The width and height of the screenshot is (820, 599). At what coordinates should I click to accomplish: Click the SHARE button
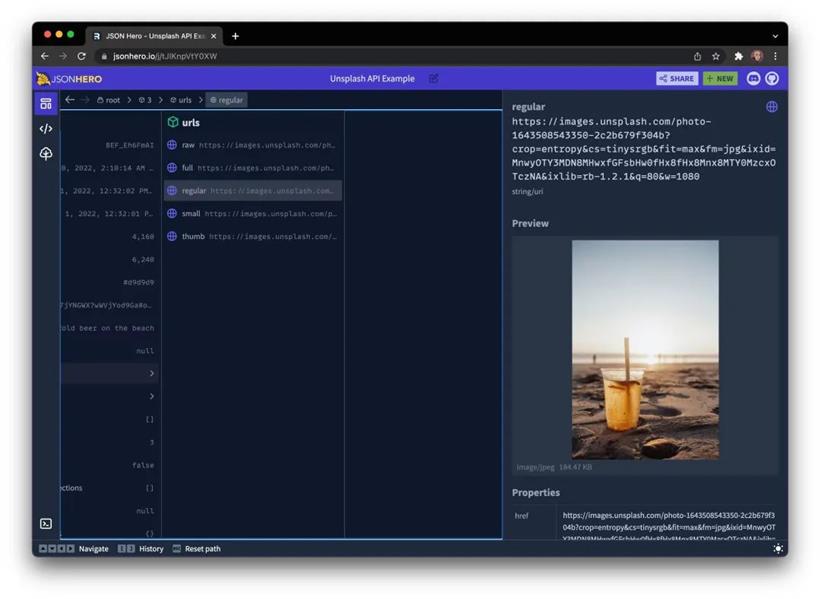click(677, 78)
